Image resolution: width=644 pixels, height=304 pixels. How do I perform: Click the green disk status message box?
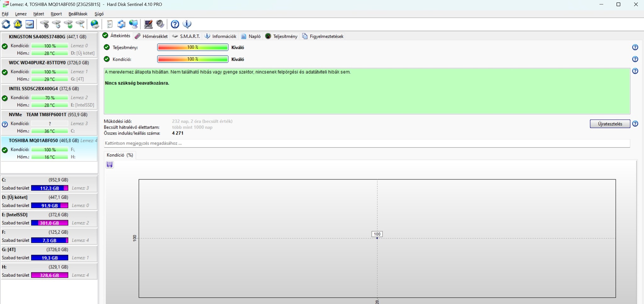(x=367, y=91)
